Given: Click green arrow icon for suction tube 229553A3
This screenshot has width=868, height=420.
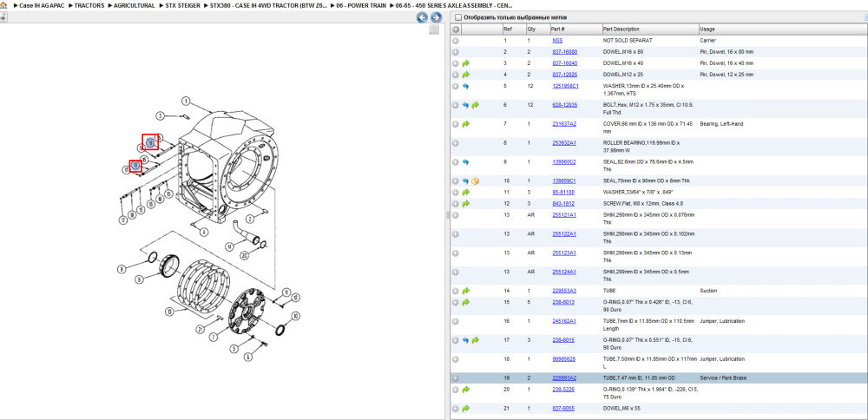Looking at the screenshot, I should pyautogui.click(x=466, y=291).
